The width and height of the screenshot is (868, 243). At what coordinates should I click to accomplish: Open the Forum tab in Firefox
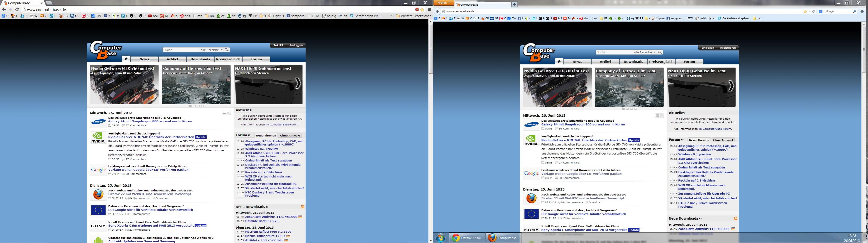pyautogui.click(x=689, y=62)
